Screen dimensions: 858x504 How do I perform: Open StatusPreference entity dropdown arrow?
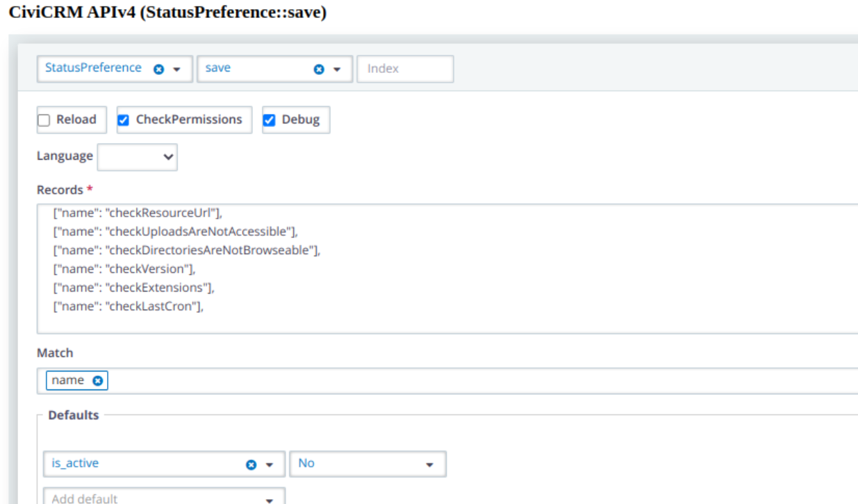(176, 69)
